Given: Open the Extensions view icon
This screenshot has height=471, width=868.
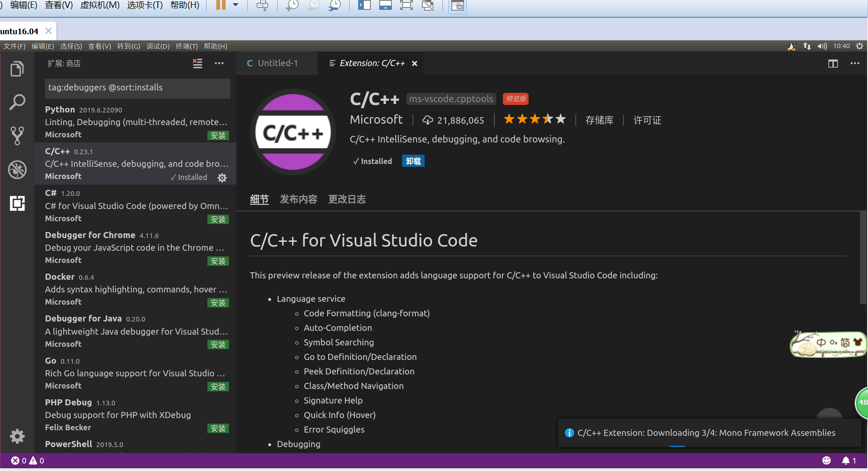Looking at the screenshot, I should (17, 203).
